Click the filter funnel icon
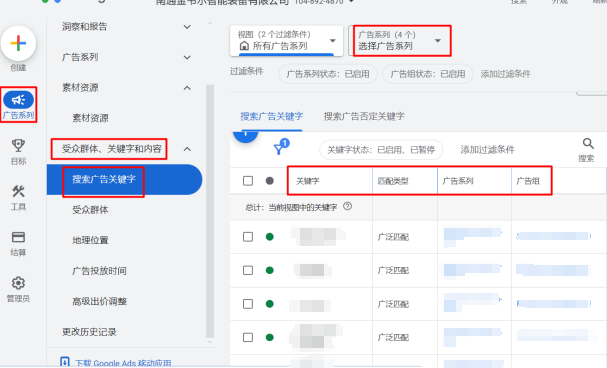This screenshot has height=368, width=607. [278, 149]
